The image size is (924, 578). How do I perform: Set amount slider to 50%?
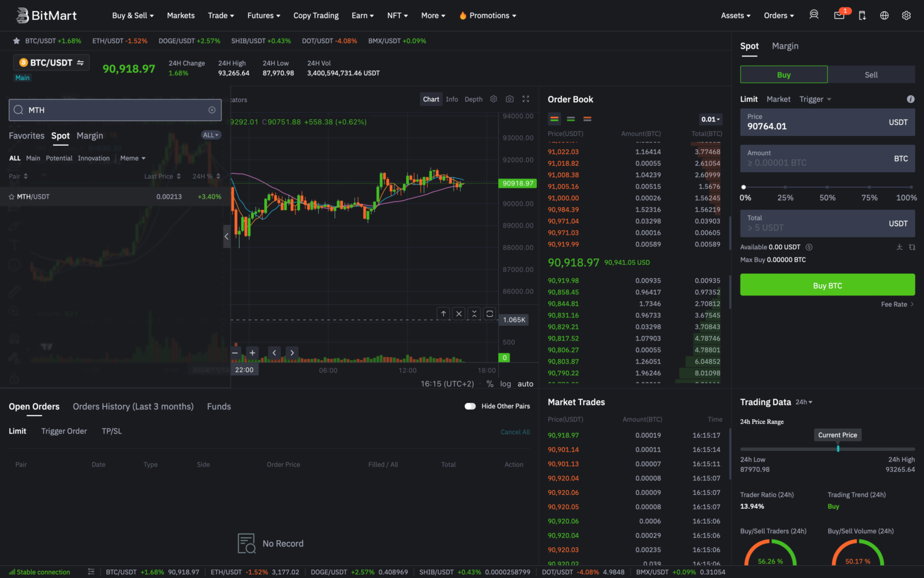(827, 187)
